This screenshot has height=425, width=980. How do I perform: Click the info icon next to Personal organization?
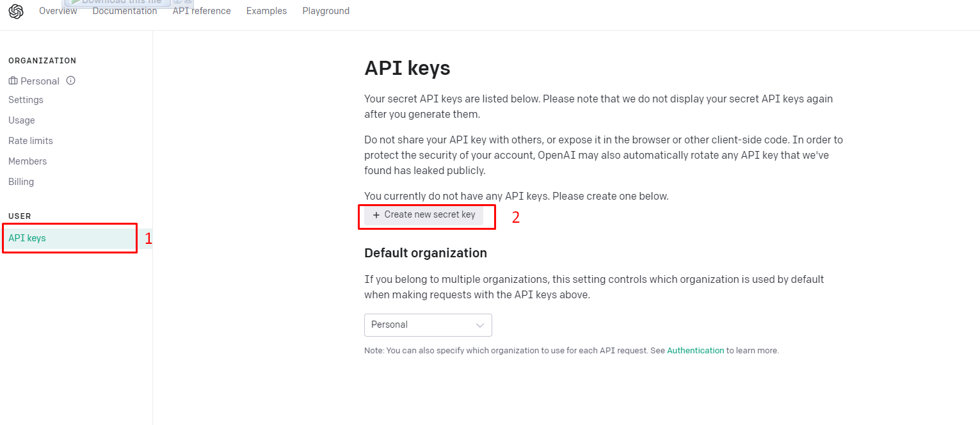[x=69, y=81]
